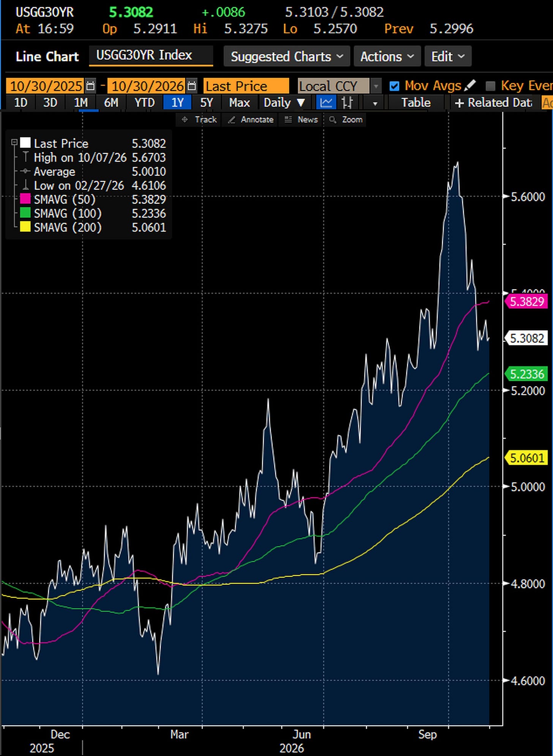Open the Edit dropdown menu
Viewport: 553px width, 756px height.
pyautogui.click(x=448, y=57)
